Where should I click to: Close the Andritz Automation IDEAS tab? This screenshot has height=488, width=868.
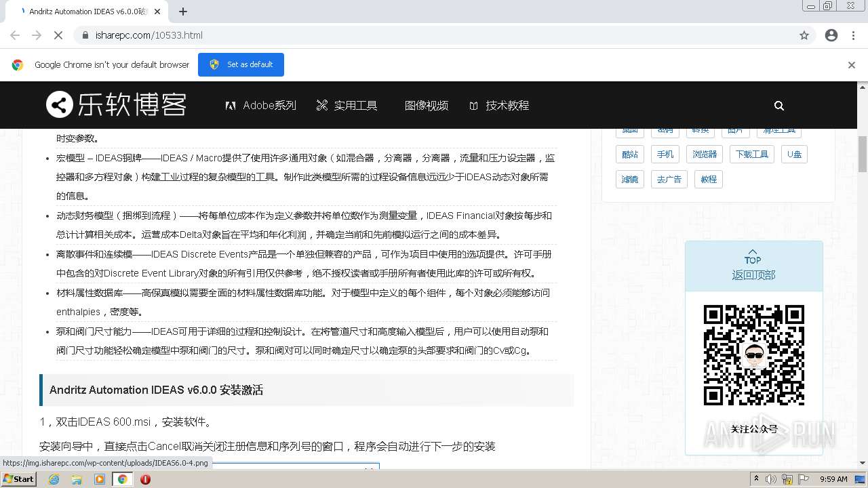pos(158,12)
